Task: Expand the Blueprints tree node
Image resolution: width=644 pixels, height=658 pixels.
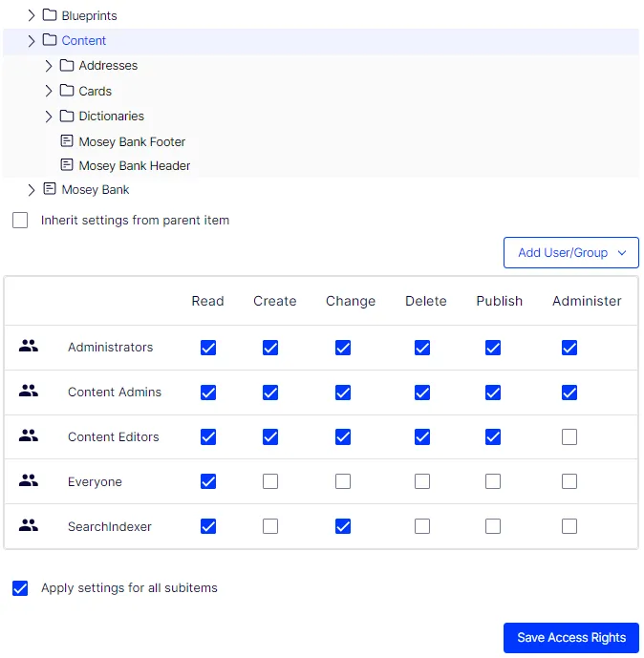Action: click(32, 15)
